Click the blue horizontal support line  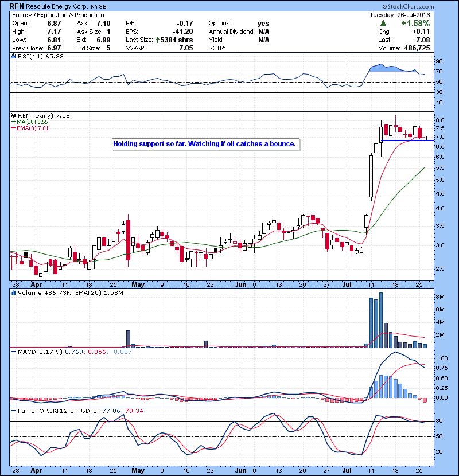pos(407,141)
